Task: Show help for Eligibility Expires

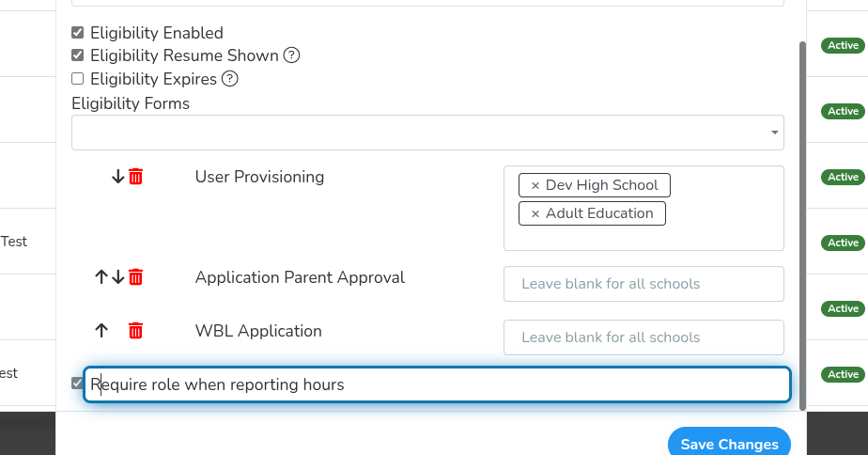Action: tap(230, 79)
